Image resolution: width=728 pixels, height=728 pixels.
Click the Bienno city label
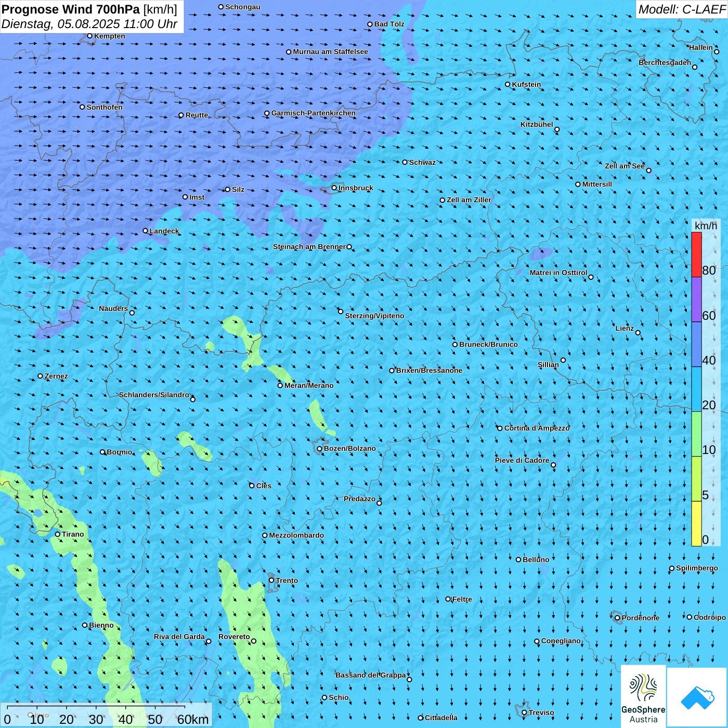coord(101,625)
